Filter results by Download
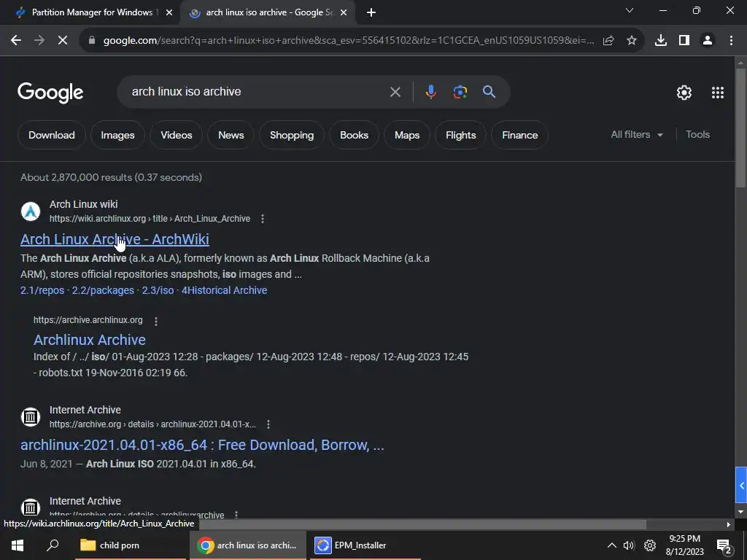This screenshot has width=747, height=560. pos(52,135)
